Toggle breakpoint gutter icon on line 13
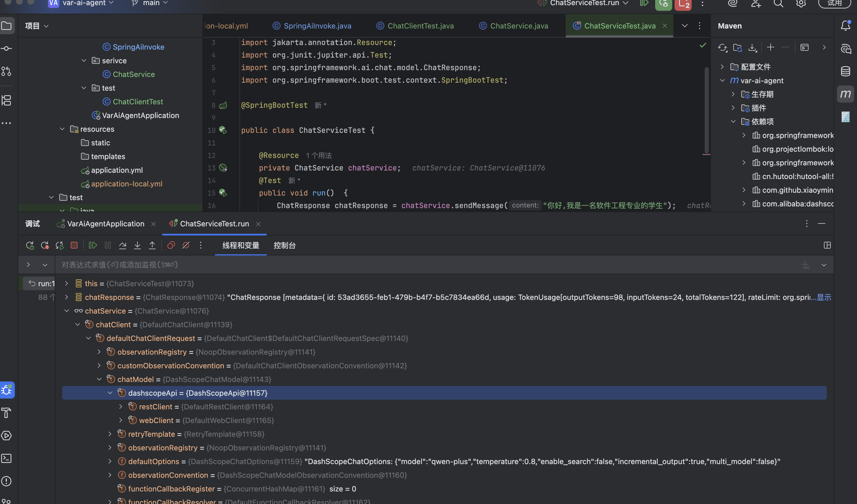Viewport: 857px width, 504px height. coord(223,168)
